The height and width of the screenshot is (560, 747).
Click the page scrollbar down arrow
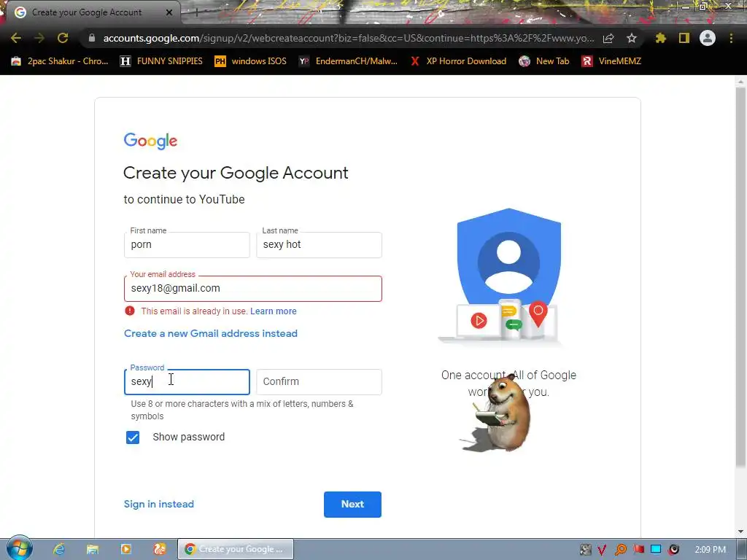[x=740, y=532]
